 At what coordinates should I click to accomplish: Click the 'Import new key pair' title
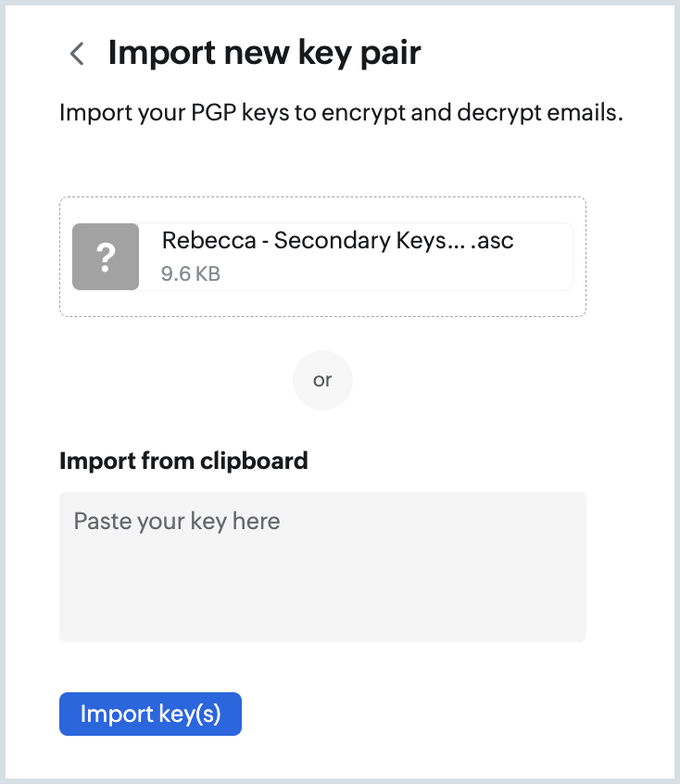coord(264,53)
